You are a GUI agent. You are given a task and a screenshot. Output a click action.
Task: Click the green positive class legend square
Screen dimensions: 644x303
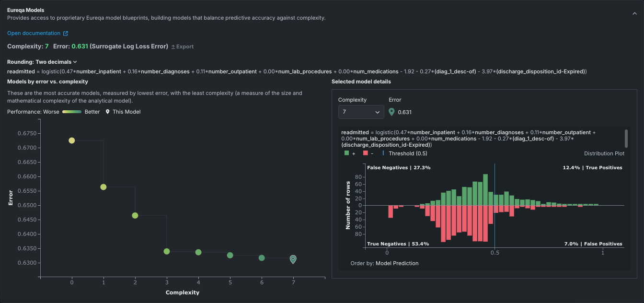(347, 153)
